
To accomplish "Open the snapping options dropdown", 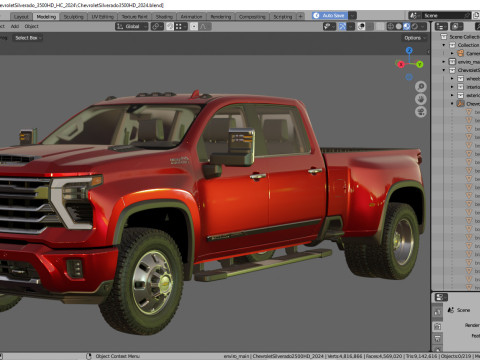I will [x=181, y=26].
